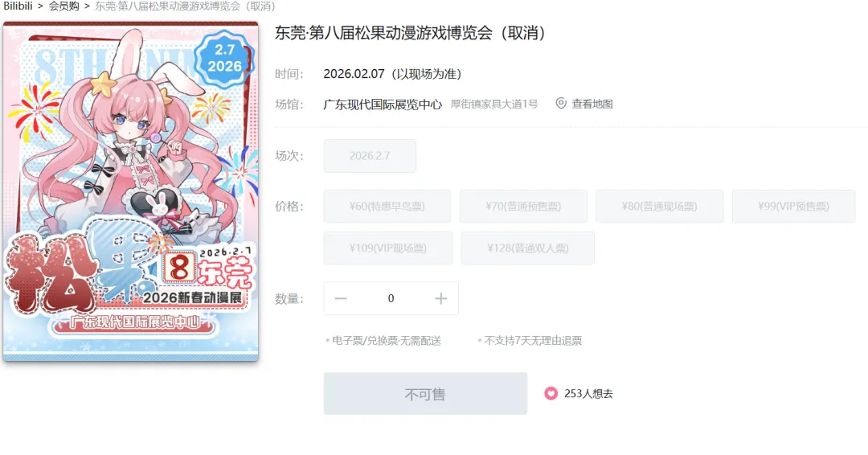Click the pink heart want-to-go icon
This screenshot has width=868, height=455.
(551, 394)
